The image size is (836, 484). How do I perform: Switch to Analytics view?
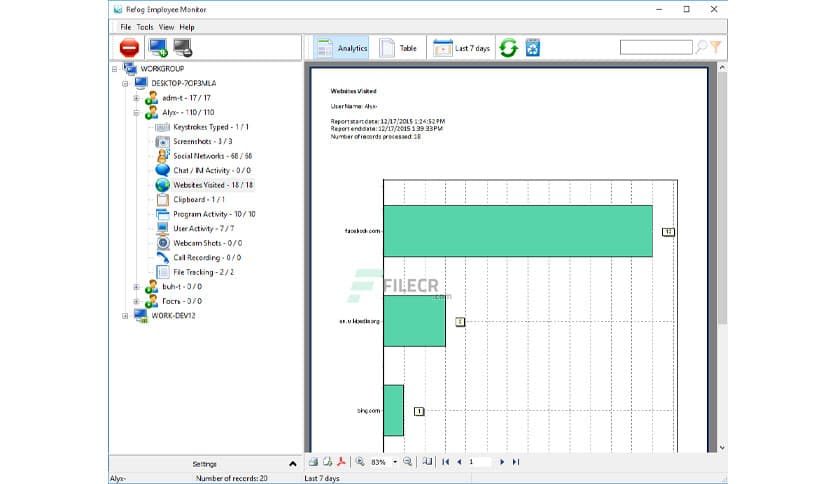(342, 48)
